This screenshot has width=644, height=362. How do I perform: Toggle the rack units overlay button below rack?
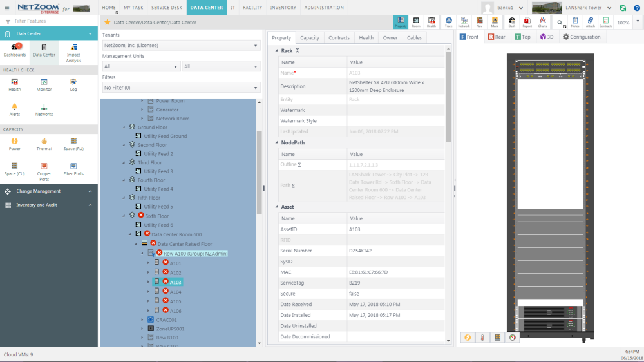pos(497,338)
